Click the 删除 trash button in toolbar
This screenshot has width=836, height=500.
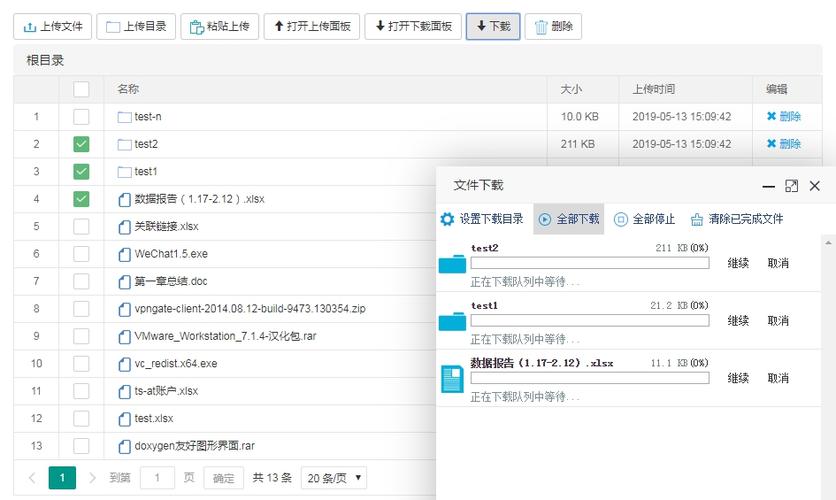click(x=553, y=27)
